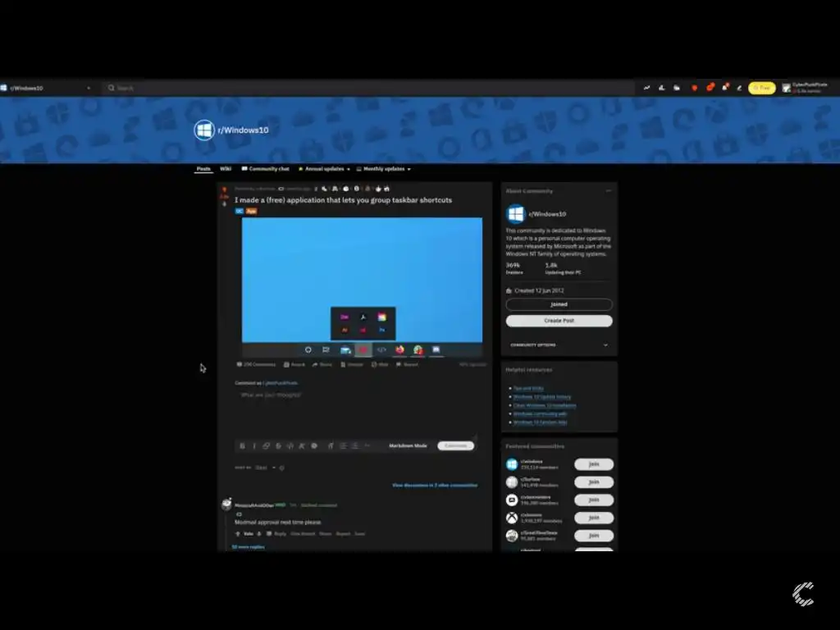Click the 'Comment as' username link
The height and width of the screenshot is (630, 840).
281,383
